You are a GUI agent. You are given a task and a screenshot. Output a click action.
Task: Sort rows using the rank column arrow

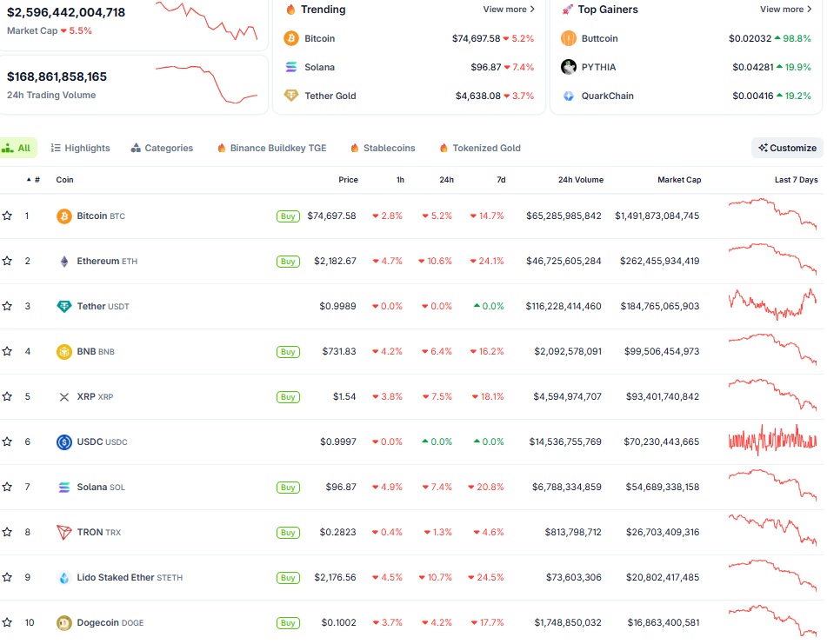coord(28,180)
